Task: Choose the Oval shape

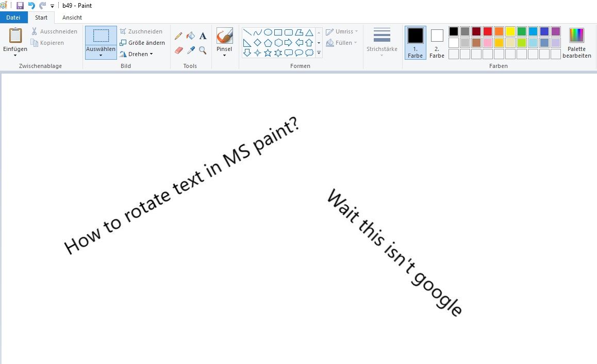Action: pos(268,32)
